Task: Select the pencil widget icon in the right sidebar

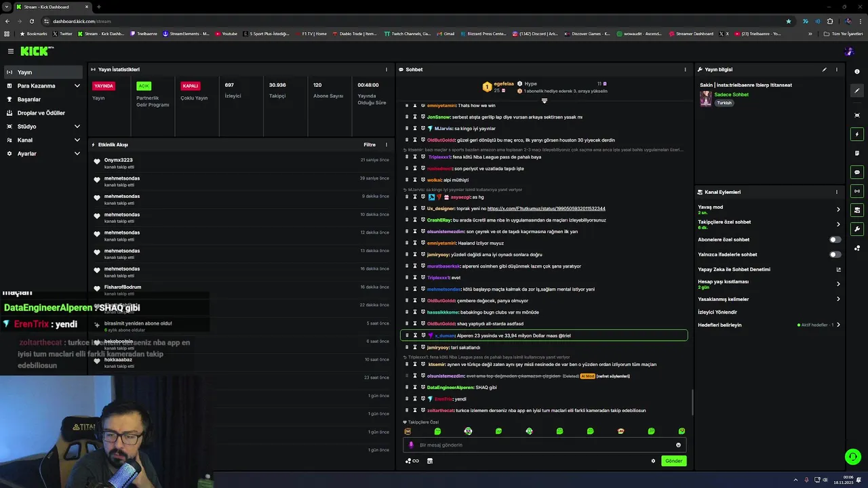Action: (x=857, y=91)
